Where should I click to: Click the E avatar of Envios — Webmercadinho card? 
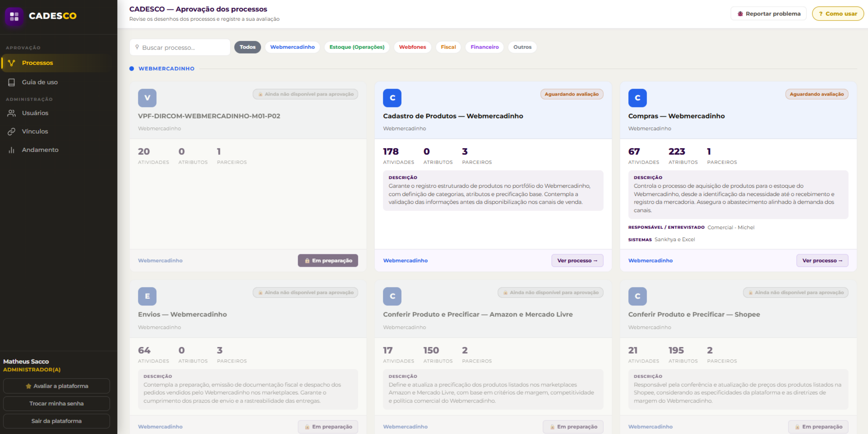click(x=147, y=296)
